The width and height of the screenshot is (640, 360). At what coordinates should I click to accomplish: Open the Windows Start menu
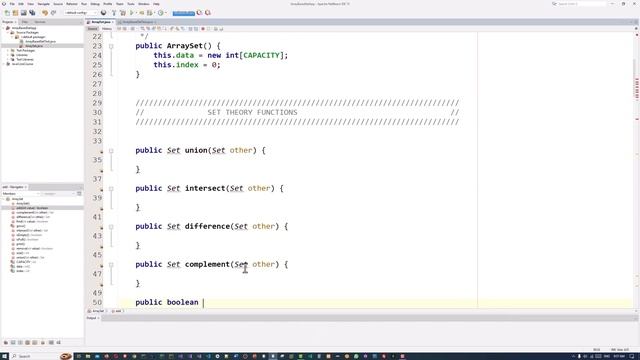[x=4, y=356]
